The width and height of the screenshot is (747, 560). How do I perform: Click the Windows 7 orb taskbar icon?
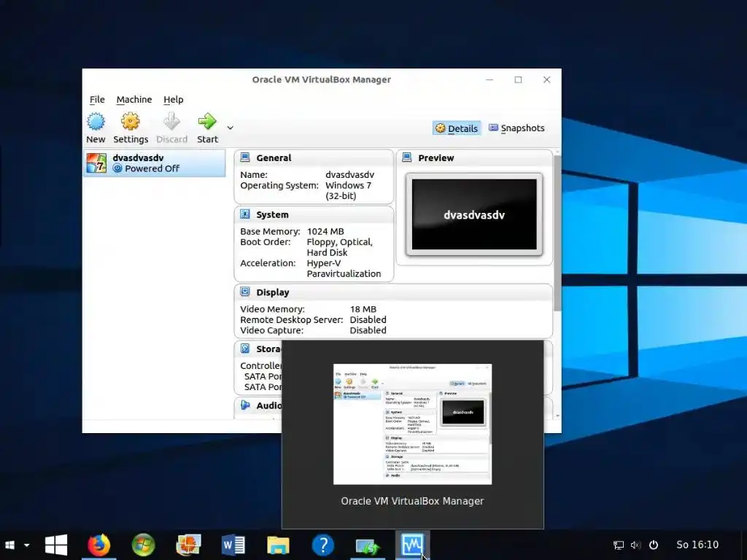144,545
